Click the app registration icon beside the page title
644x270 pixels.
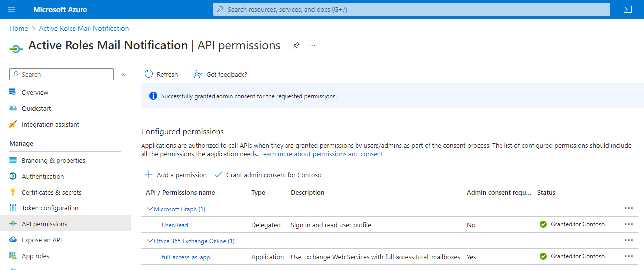pos(16,48)
